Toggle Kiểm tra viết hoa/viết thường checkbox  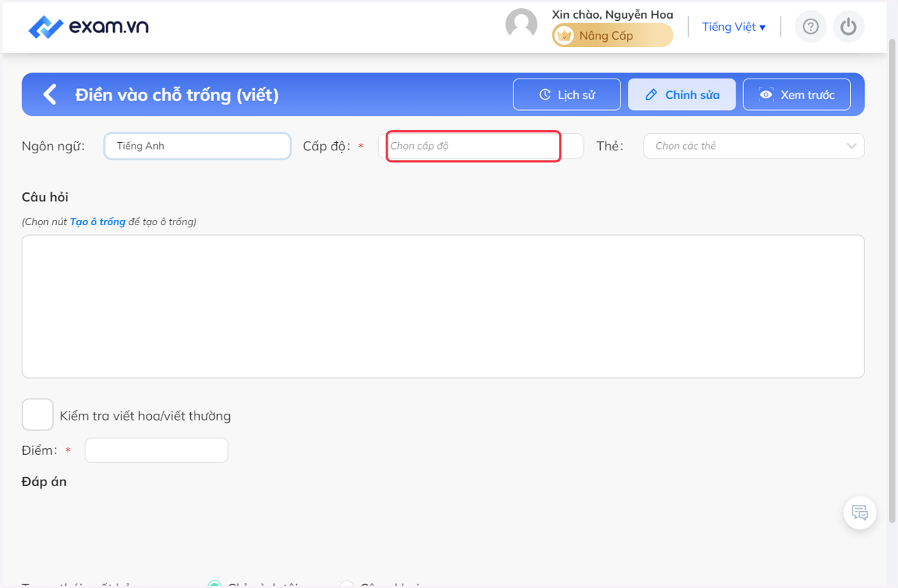[x=37, y=414]
